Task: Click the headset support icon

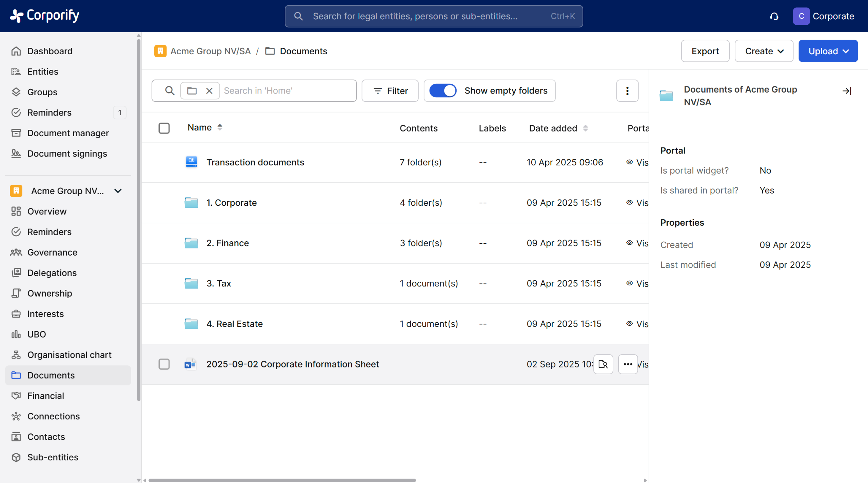Action: (x=774, y=16)
